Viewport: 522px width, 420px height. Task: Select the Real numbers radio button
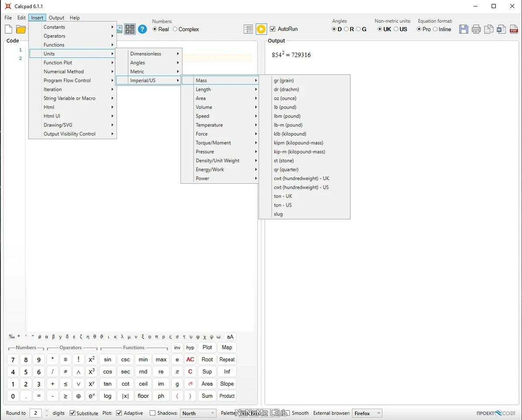161,29
